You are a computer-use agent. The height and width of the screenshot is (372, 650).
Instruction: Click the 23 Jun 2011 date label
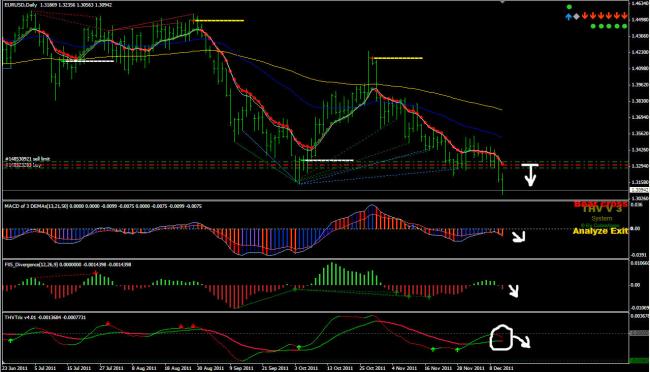(x=15, y=368)
